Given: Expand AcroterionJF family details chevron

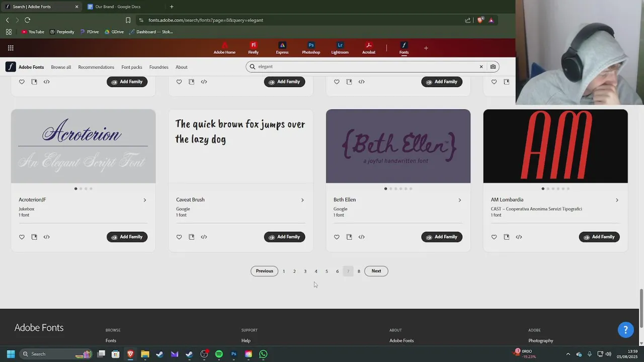Looking at the screenshot, I should tap(145, 200).
